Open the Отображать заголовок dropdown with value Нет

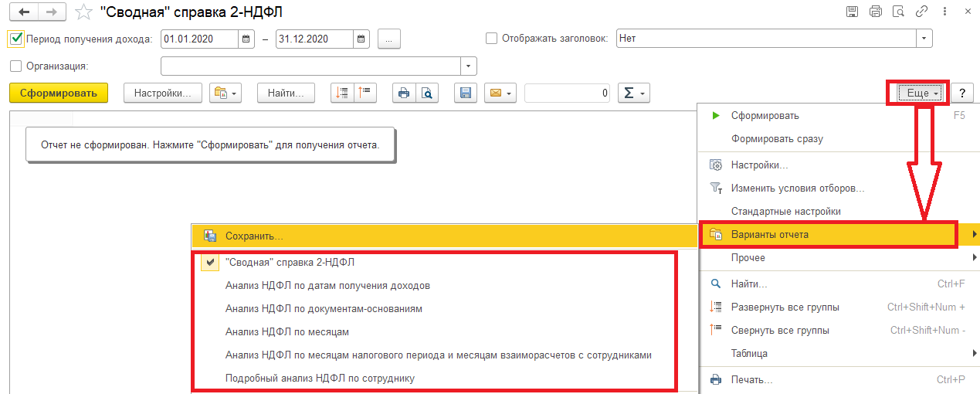(x=924, y=39)
